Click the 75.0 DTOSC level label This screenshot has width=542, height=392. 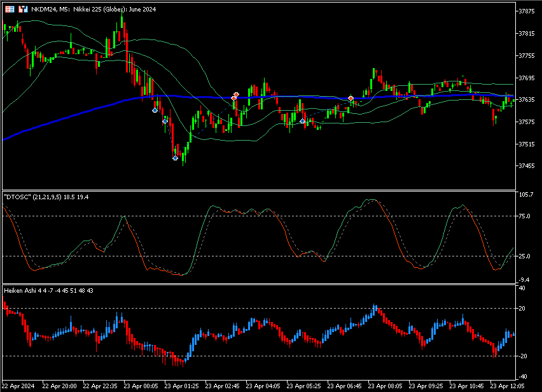pos(524,216)
